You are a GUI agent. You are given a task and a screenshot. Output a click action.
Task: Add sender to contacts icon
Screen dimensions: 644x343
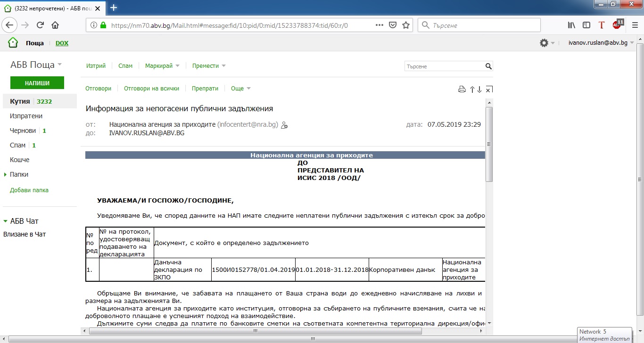click(x=284, y=125)
